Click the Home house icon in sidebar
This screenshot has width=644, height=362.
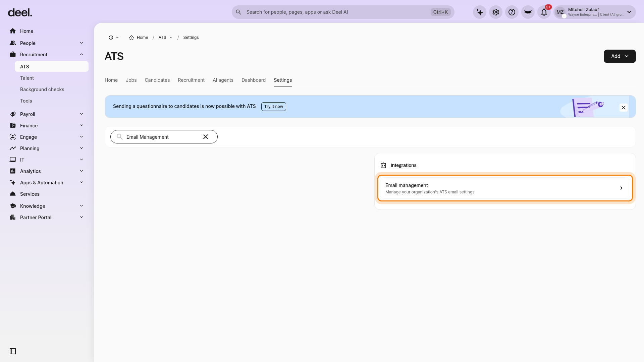tap(13, 31)
